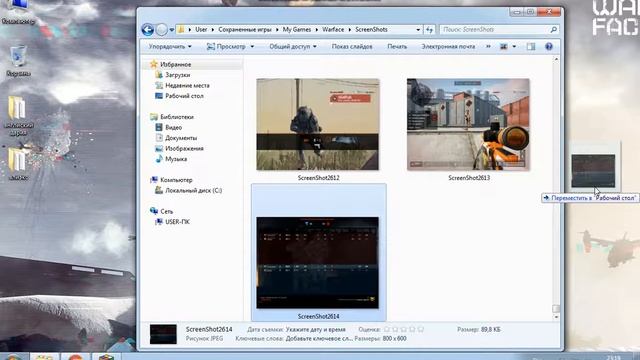This screenshot has height=360, width=640.
Task: Refresh the folder view button
Action: click(x=429, y=30)
